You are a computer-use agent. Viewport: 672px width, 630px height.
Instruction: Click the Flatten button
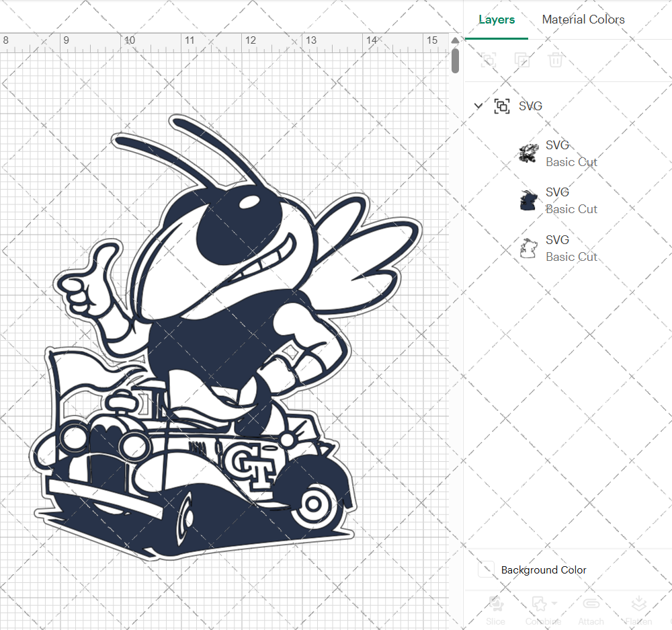pos(638,611)
